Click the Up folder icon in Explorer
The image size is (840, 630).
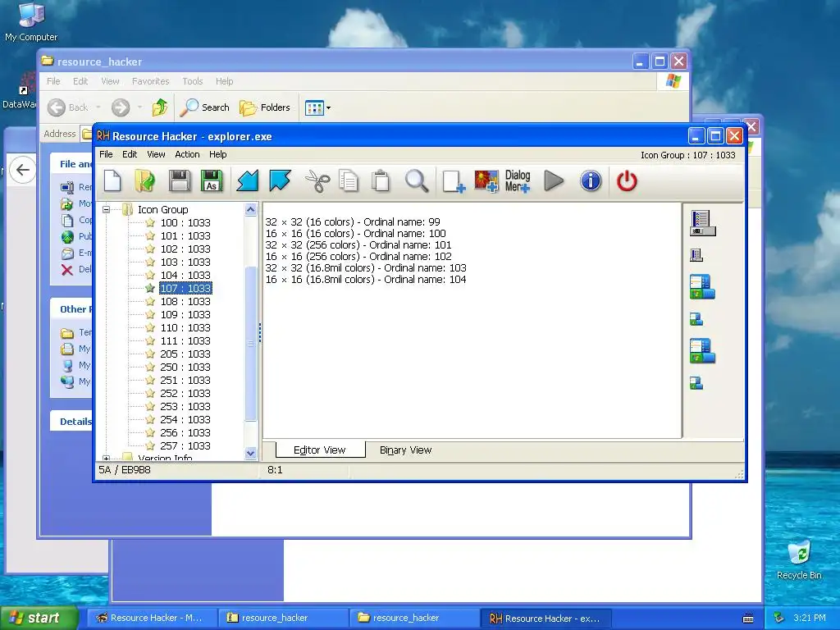pyautogui.click(x=159, y=107)
